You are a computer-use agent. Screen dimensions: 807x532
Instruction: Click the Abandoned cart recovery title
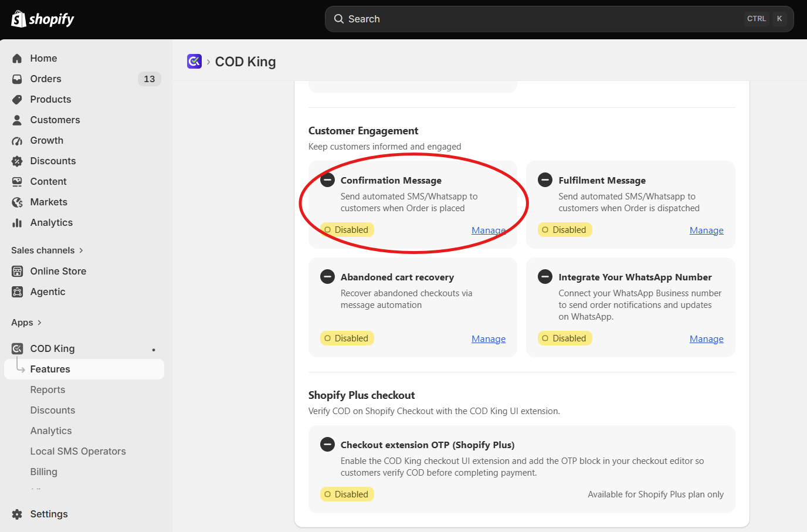(x=397, y=277)
